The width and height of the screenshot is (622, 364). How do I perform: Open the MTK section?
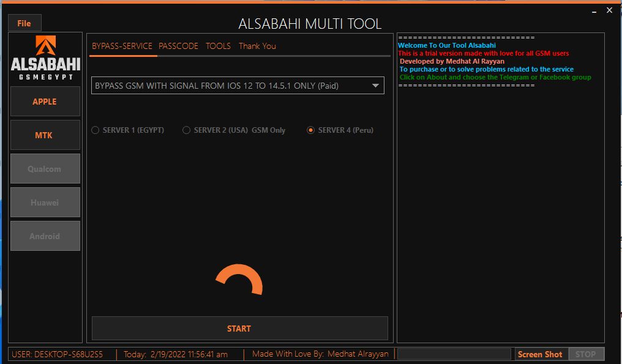point(45,135)
